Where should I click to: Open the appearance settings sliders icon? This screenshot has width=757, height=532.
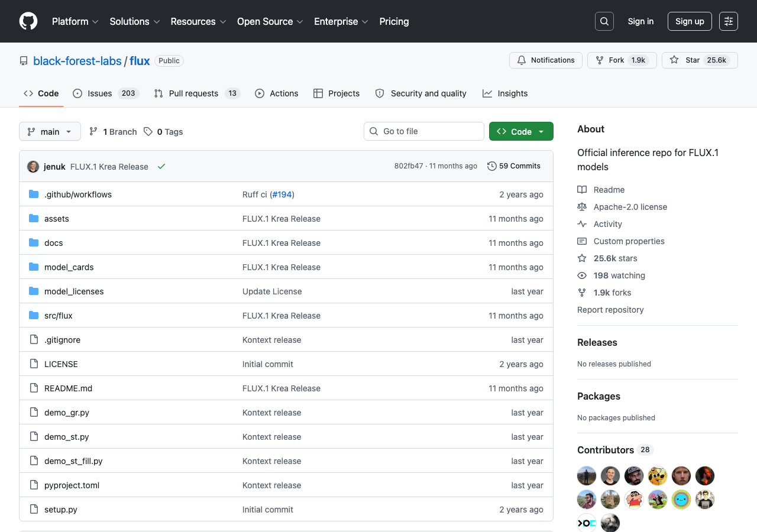[x=729, y=21]
